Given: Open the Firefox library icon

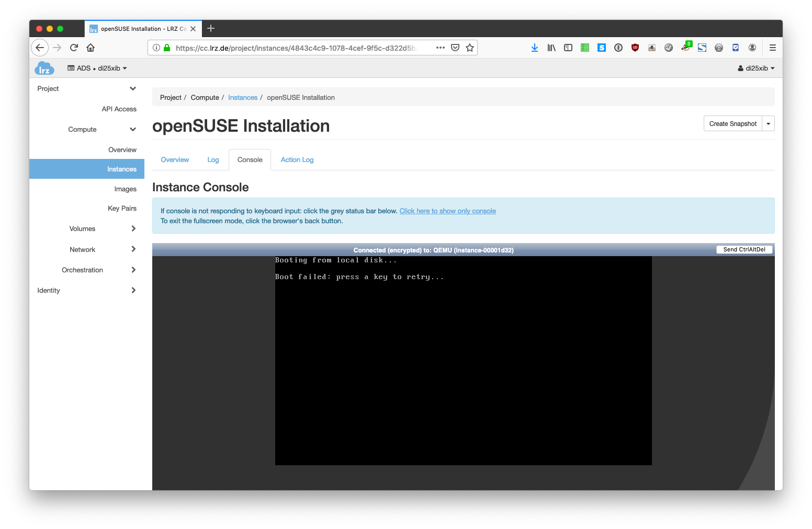Looking at the screenshot, I should pos(551,48).
